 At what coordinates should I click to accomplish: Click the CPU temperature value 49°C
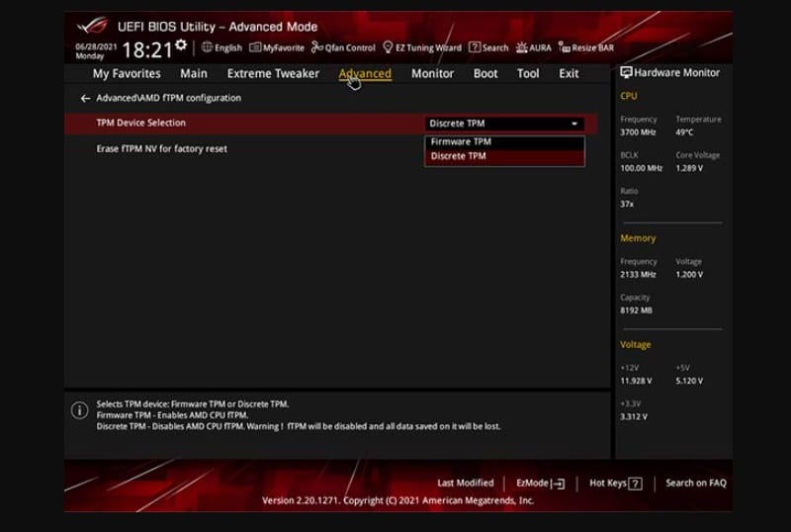coord(684,133)
